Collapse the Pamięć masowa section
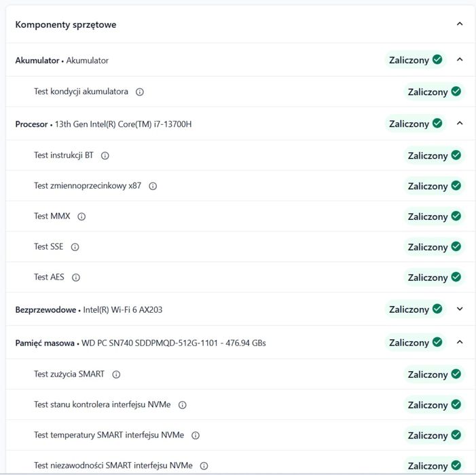Image resolution: width=476 pixels, height=475 pixels. pos(460,343)
